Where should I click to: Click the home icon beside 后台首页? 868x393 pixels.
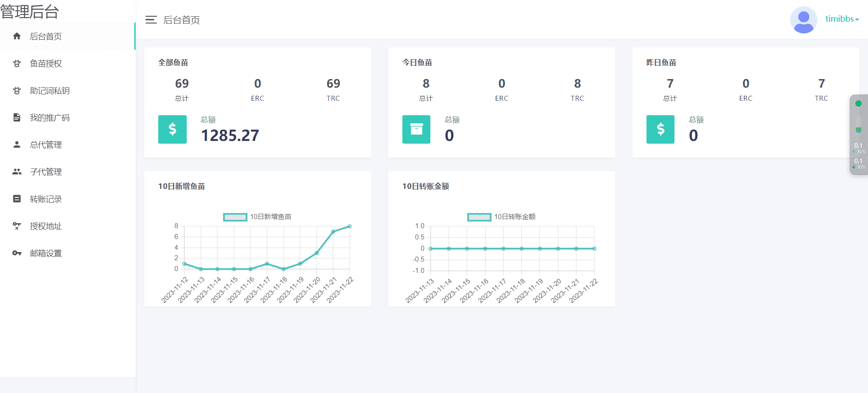pos(17,36)
